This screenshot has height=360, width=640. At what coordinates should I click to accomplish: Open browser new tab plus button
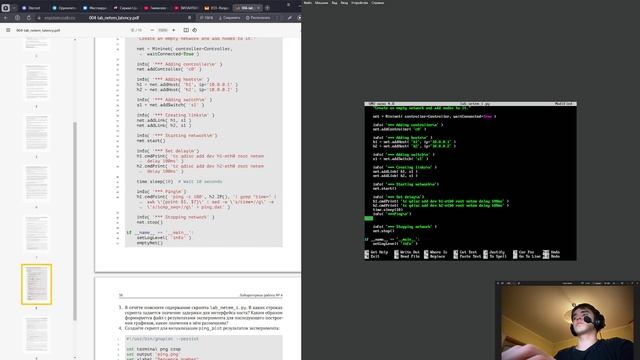click(x=267, y=8)
